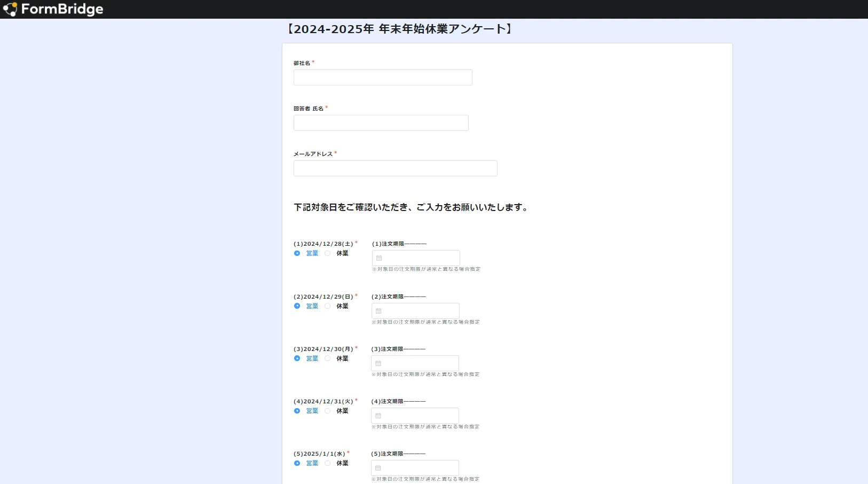Focus the 御社名 text field
This screenshot has width=868, height=484.
pos(383,77)
